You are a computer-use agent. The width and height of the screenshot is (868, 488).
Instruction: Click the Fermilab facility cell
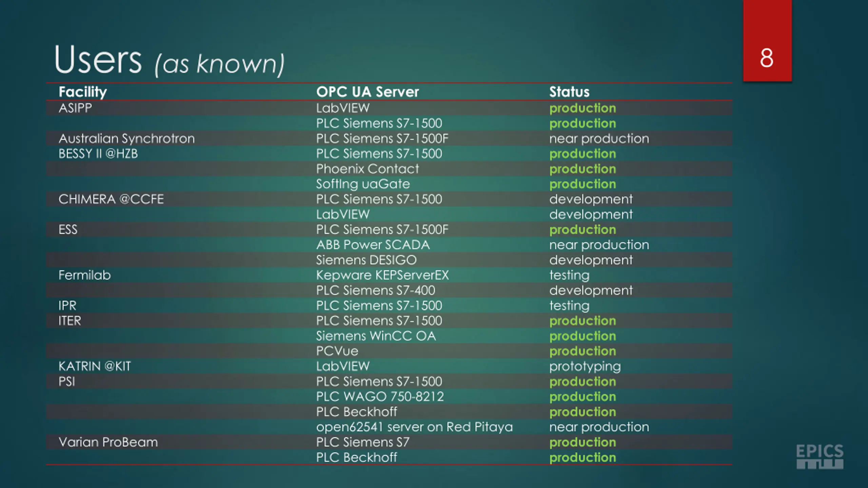[x=85, y=275]
